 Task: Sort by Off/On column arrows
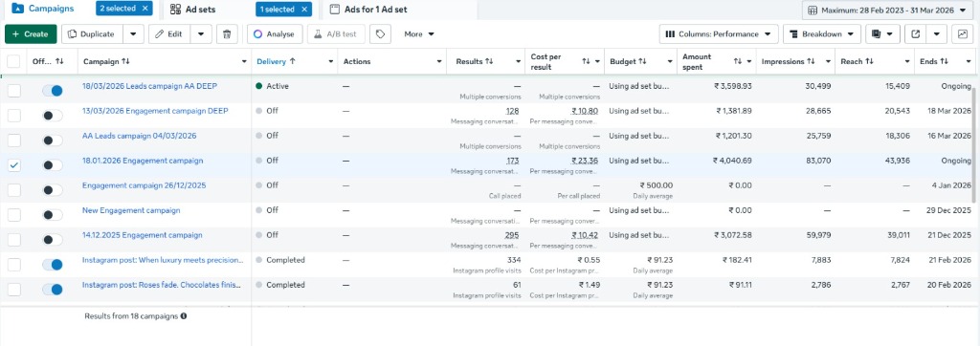pos(59,61)
